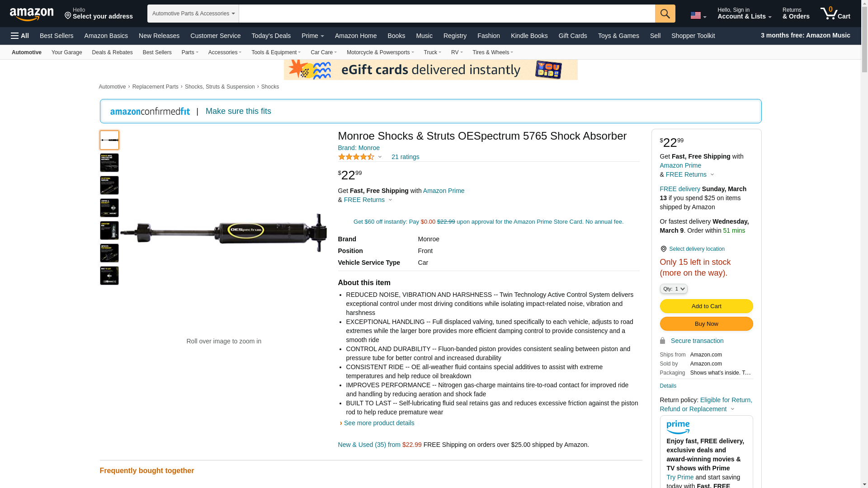Click the star rating icons

[356, 157]
